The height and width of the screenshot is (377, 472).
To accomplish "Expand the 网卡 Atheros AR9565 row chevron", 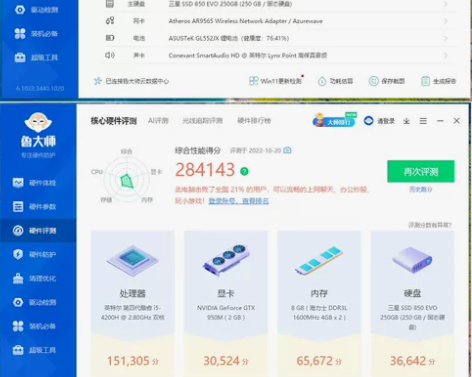I will [x=446, y=21].
